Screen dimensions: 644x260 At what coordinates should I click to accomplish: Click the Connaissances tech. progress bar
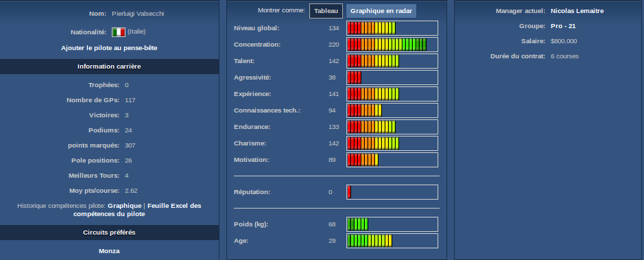click(x=392, y=110)
